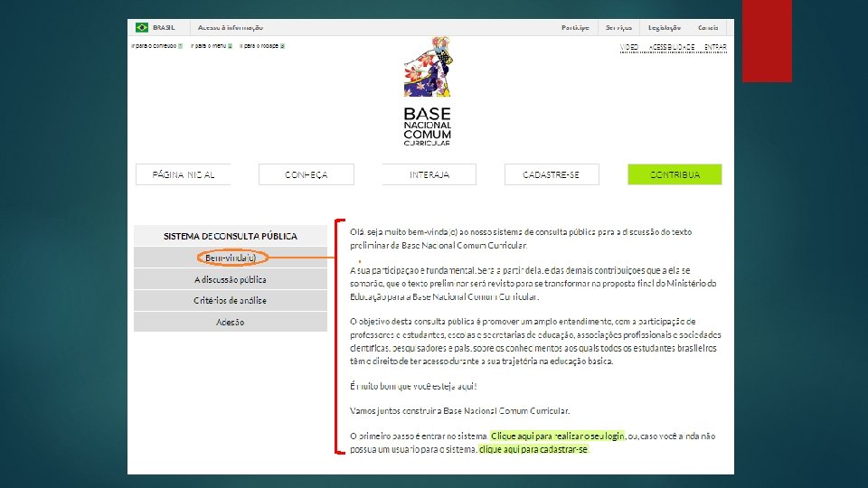Click the Brazil flag icon
Viewport: 868px width, 488px height.
[142, 27]
